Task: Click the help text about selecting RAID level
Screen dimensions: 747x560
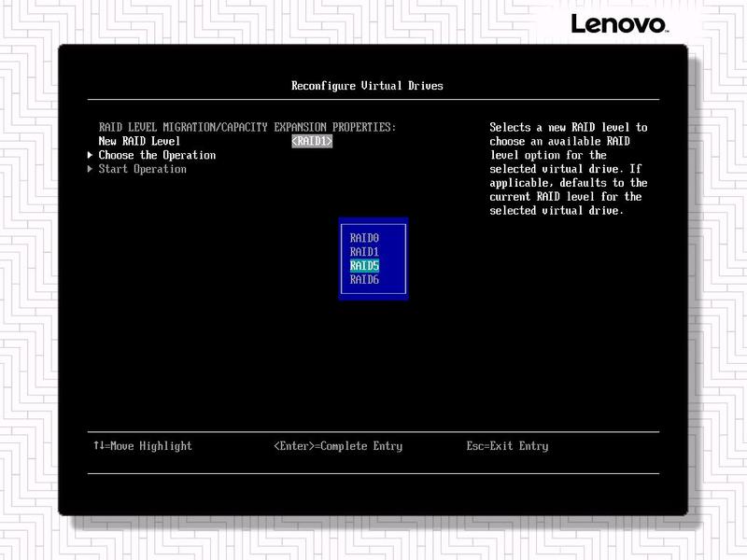Action: tap(568, 169)
